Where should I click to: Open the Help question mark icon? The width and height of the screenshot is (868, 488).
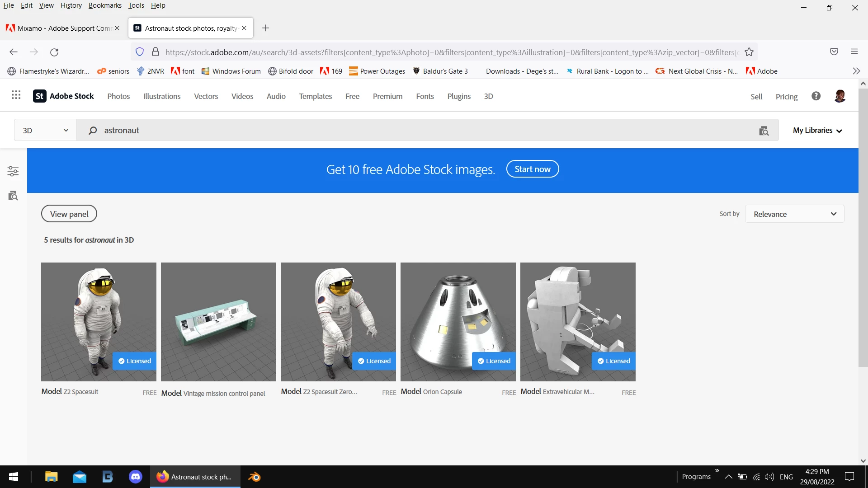pos(816,96)
